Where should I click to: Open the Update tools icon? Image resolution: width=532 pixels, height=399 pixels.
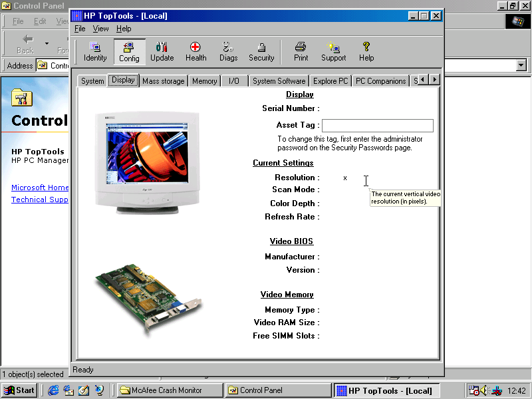pos(162,52)
